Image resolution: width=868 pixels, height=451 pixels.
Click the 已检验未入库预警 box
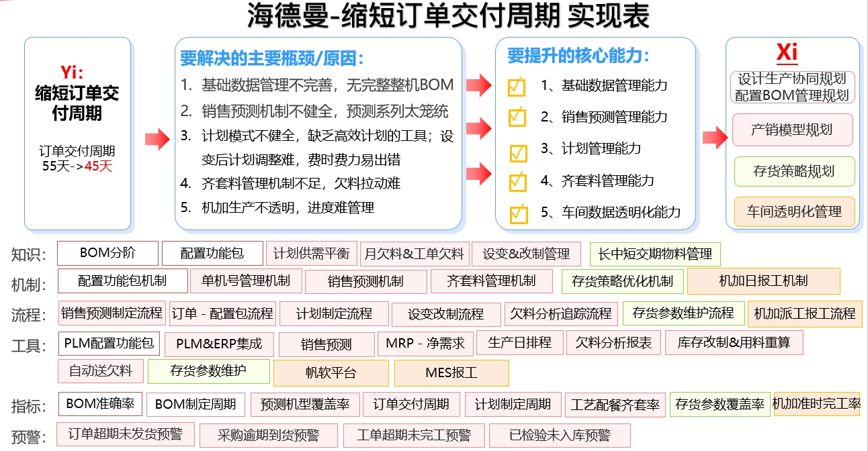coord(560,436)
